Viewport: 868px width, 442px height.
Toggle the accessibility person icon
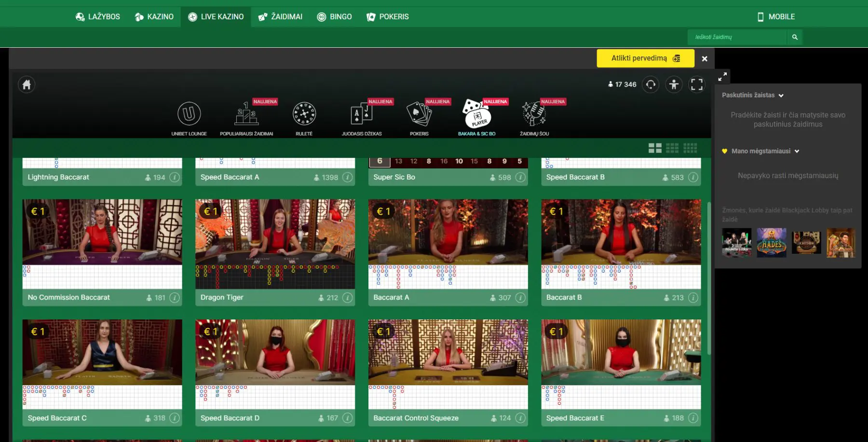point(673,84)
